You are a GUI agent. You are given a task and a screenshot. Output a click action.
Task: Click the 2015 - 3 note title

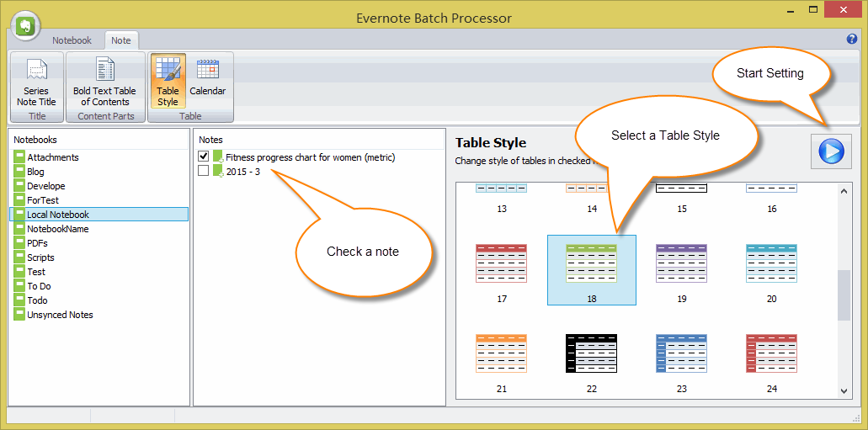(243, 172)
